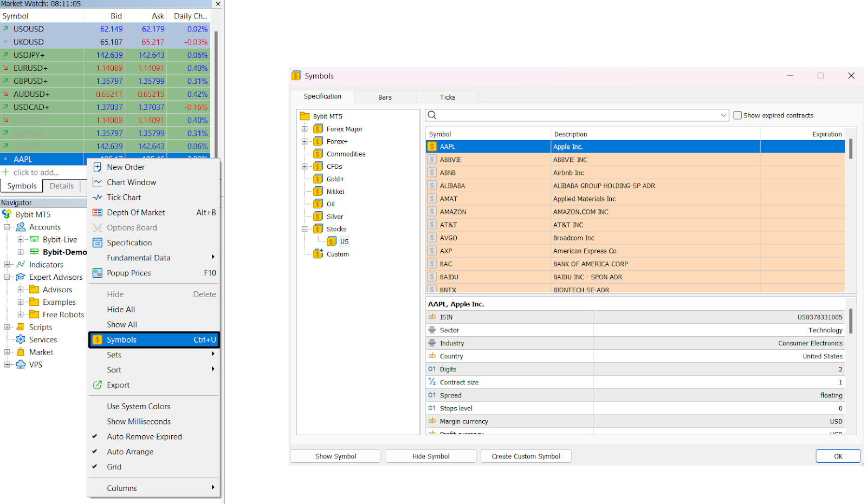867x504 pixels.
Task: Click Create Custom Symbol button
Action: 526,456
